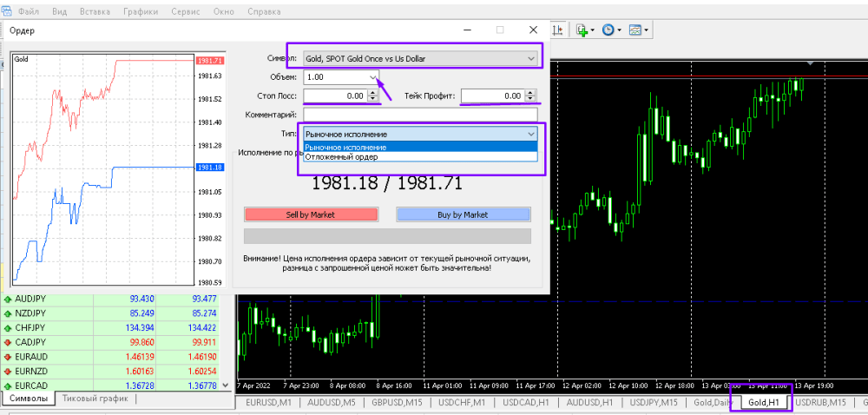Open the Тип order type combo box
The image size is (868, 415).
coord(420,134)
